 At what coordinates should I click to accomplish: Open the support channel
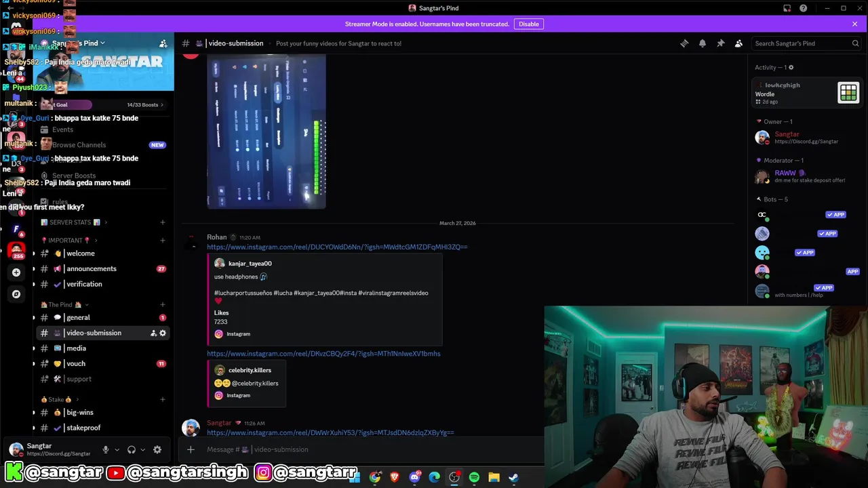tap(102, 380)
